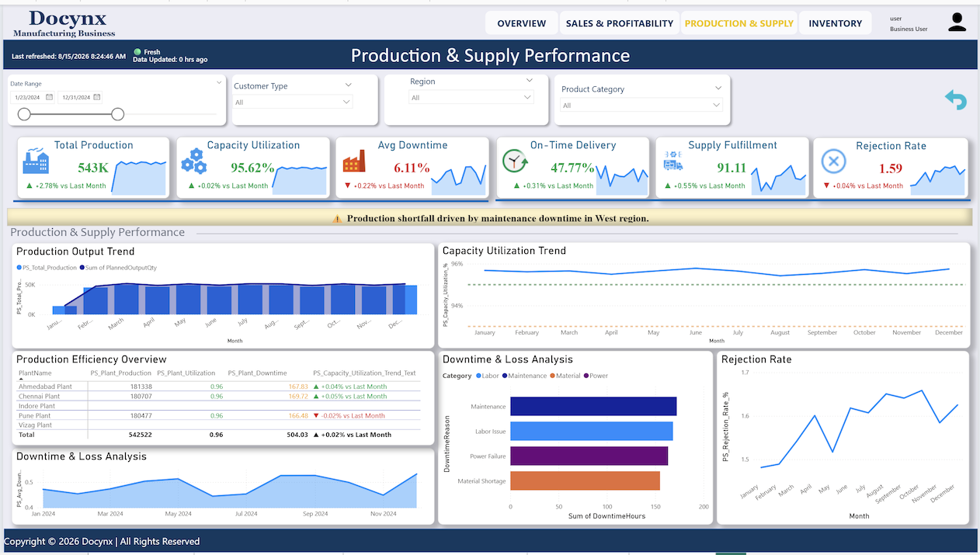
Task: Click the Material legend marker
Action: click(x=552, y=376)
